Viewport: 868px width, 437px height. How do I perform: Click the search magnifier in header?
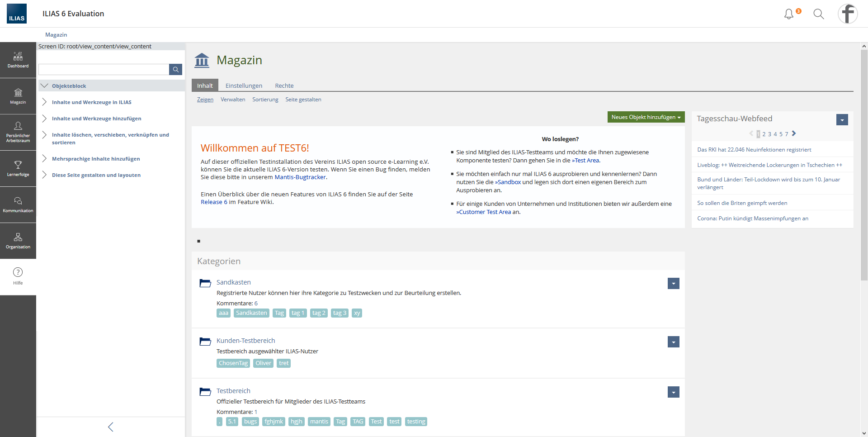819,14
